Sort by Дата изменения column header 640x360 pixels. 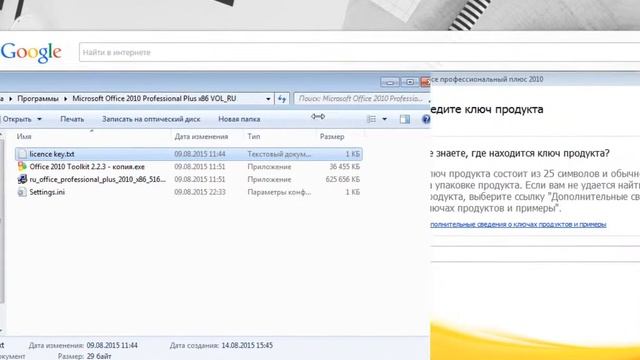pos(201,136)
